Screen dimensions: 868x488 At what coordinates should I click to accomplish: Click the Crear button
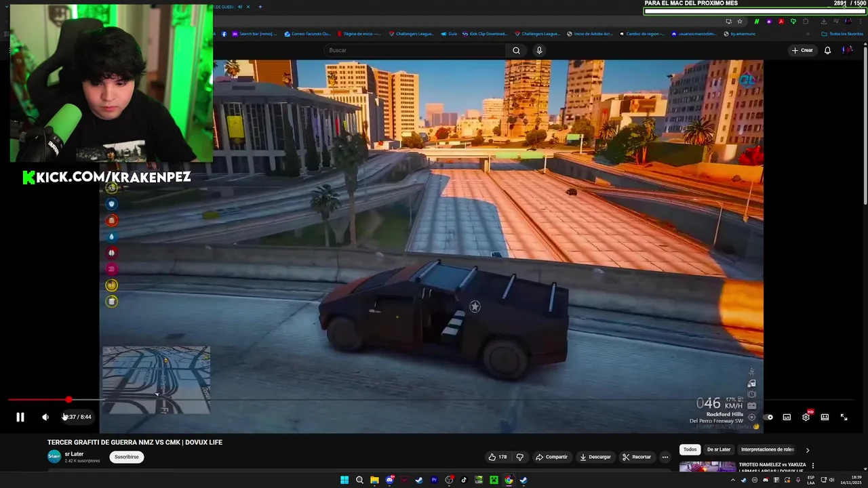(802, 50)
